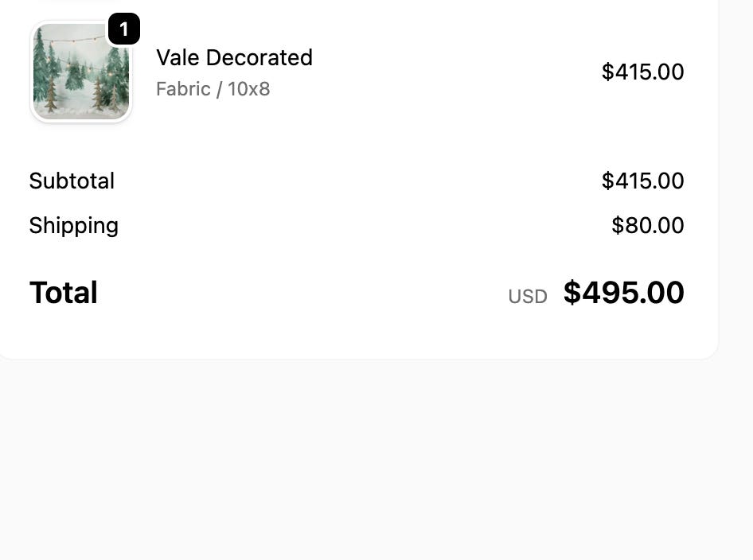Click the quantity badge showing 1
This screenshot has height=560, width=753.
(x=123, y=30)
